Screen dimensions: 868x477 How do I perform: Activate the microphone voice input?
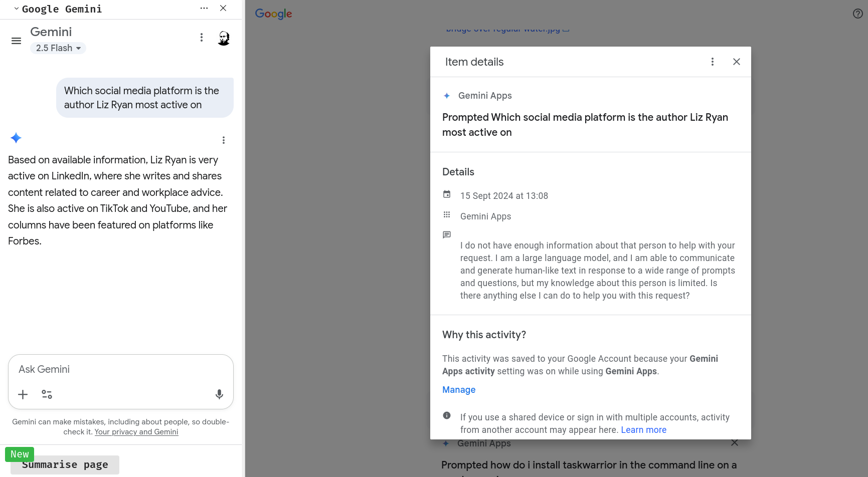219,394
